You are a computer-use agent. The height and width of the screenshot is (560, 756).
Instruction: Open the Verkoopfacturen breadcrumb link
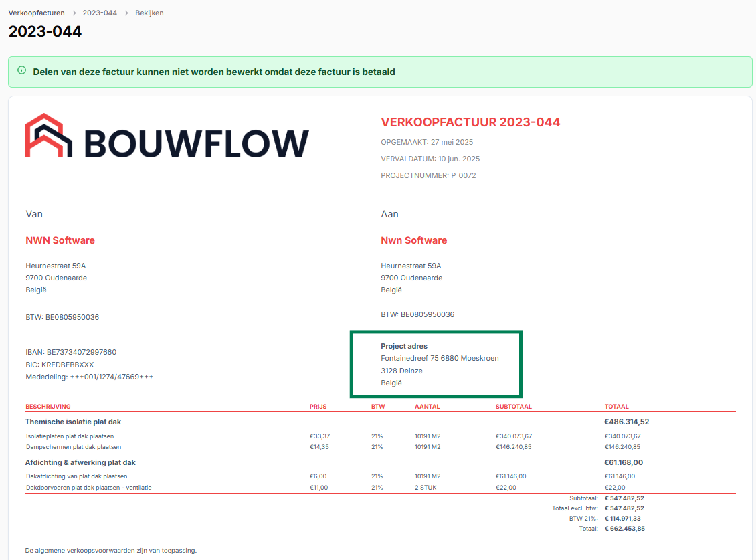click(x=36, y=13)
